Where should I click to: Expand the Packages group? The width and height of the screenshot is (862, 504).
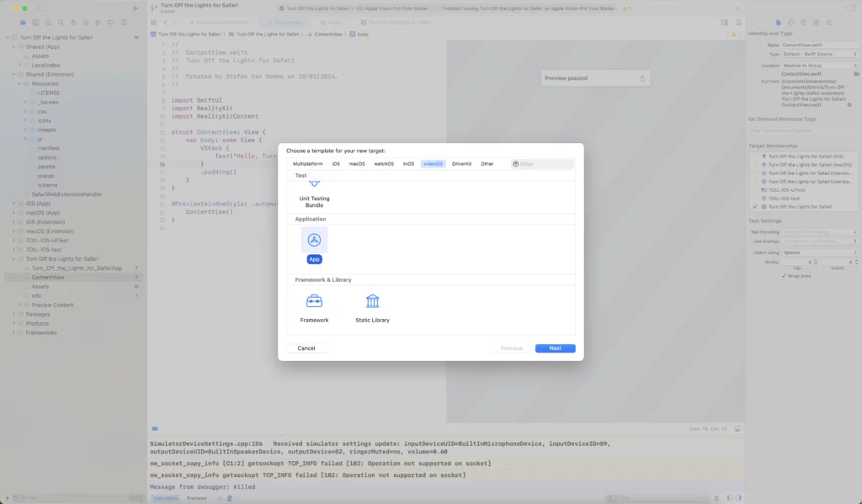tap(13, 314)
